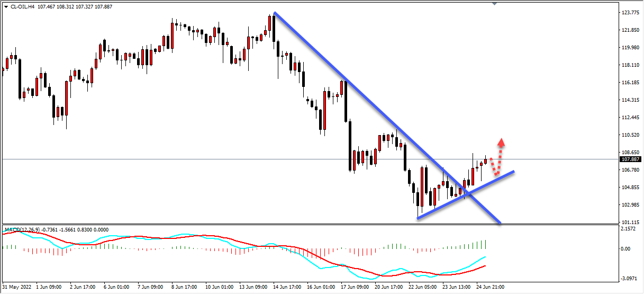Screen dimensions: 644x294
Task: Select the CL-OIL,H4 symbol label
Action: [23, 6]
